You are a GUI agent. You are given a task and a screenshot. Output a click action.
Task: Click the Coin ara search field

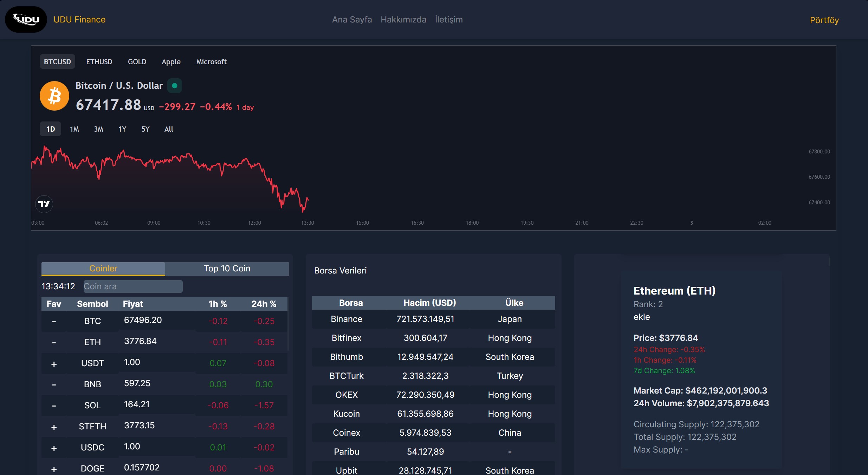pos(133,286)
